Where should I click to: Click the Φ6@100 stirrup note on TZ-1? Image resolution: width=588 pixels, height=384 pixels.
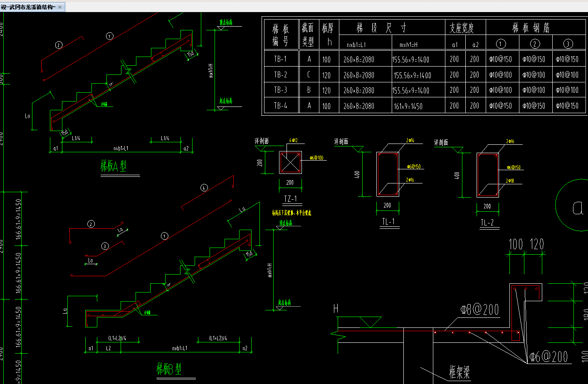(x=316, y=158)
